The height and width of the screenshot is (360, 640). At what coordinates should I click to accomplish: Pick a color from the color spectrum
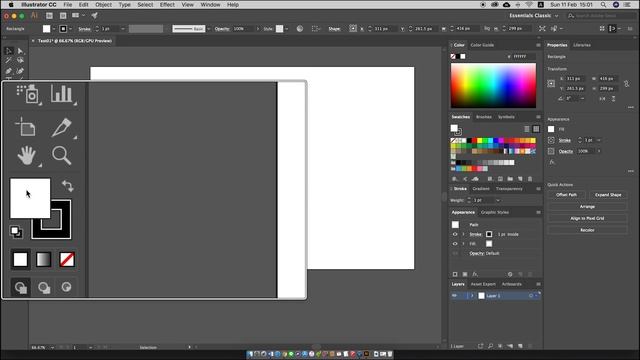[493, 85]
